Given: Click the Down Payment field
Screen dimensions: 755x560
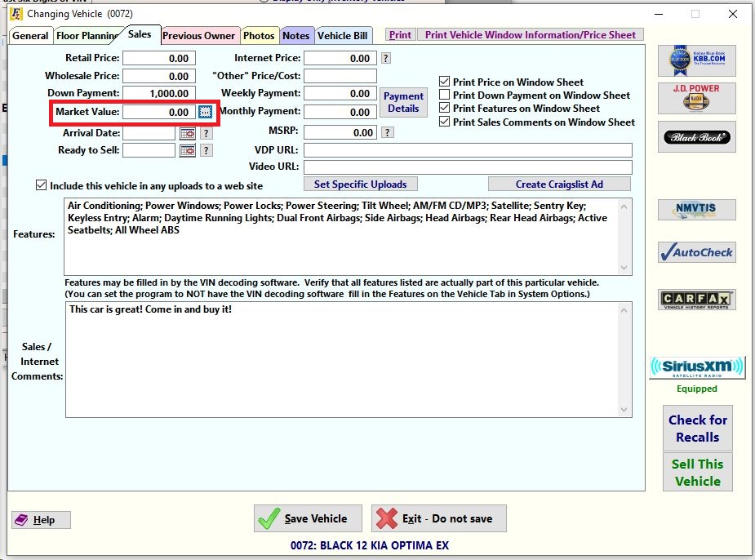Looking at the screenshot, I should pos(159,93).
